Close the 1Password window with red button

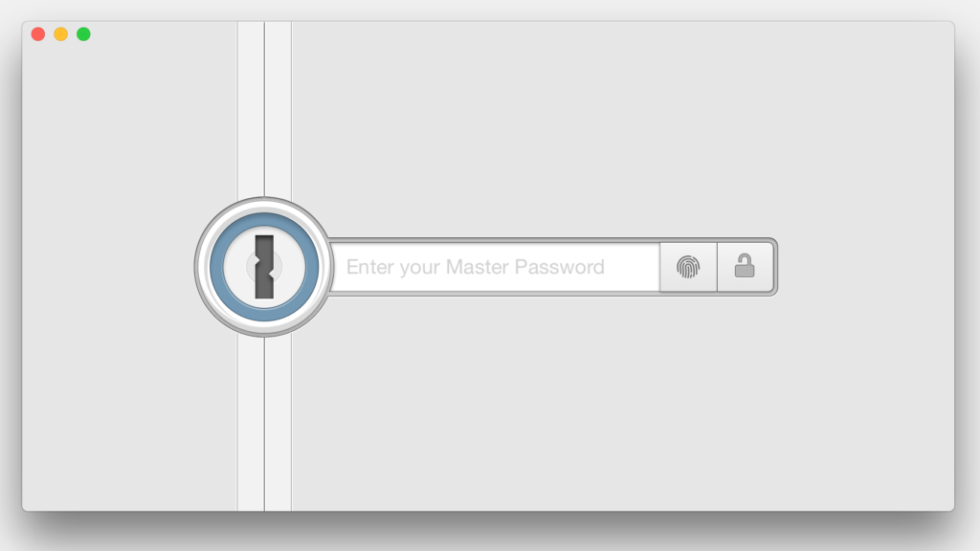coord(38,34)
